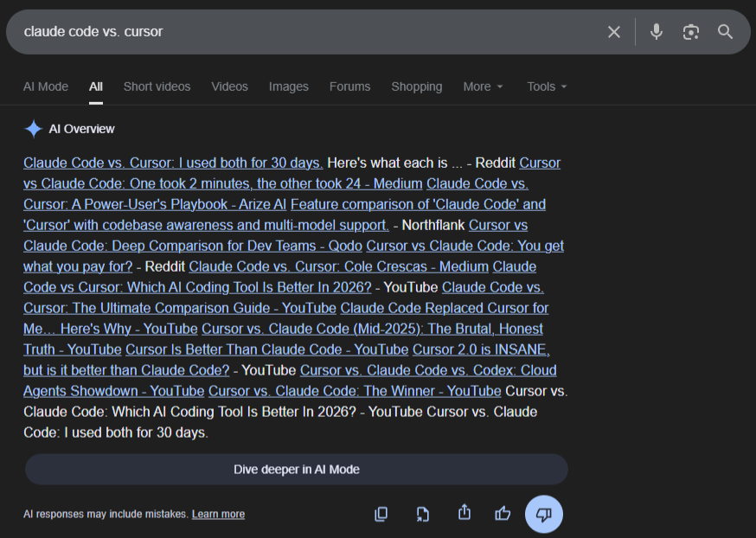The image size is (756, 538).
Task: Expand the Tools dropdown
Action: (546, 86)
